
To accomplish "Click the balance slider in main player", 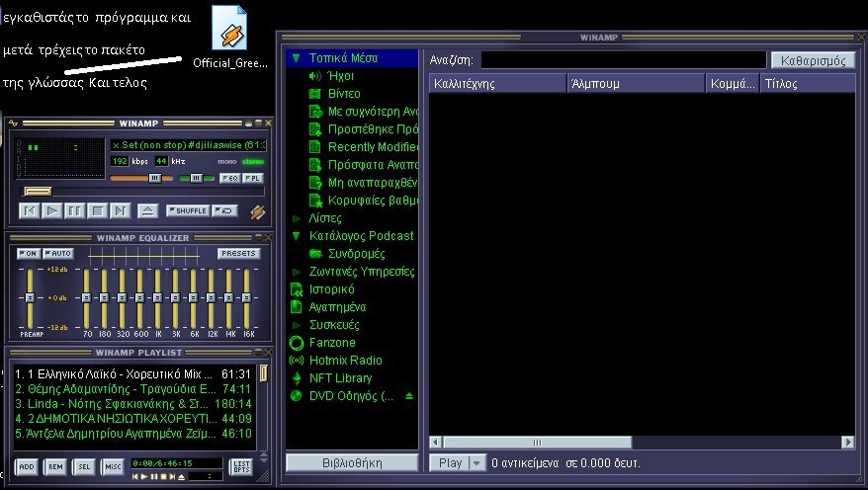I will pos(196,178).
